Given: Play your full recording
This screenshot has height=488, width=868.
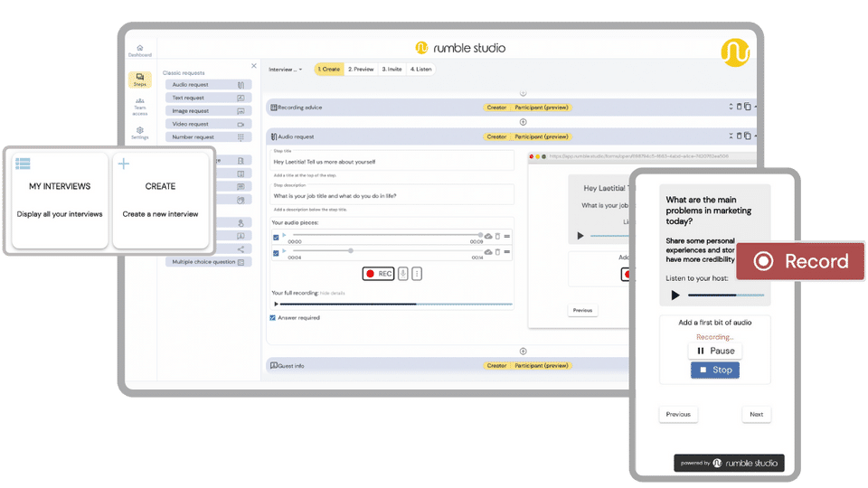Looking at the screenshot, I should [276, 304].
